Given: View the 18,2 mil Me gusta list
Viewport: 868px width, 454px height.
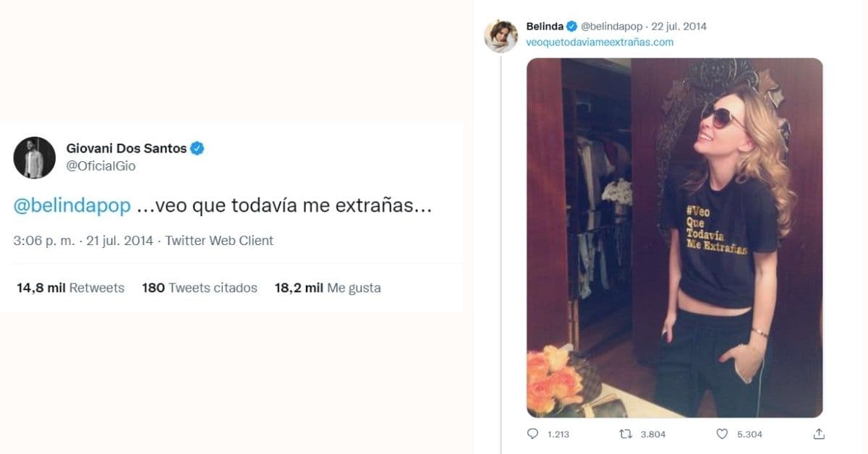Looking at the screenshot, I should click(327, 287).
